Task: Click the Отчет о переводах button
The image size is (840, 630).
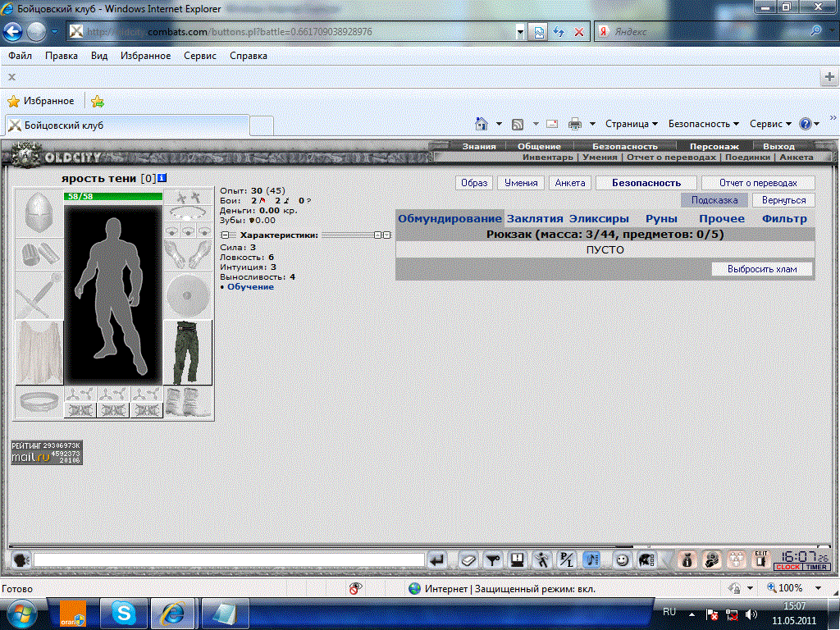Action: pos(758,183)
